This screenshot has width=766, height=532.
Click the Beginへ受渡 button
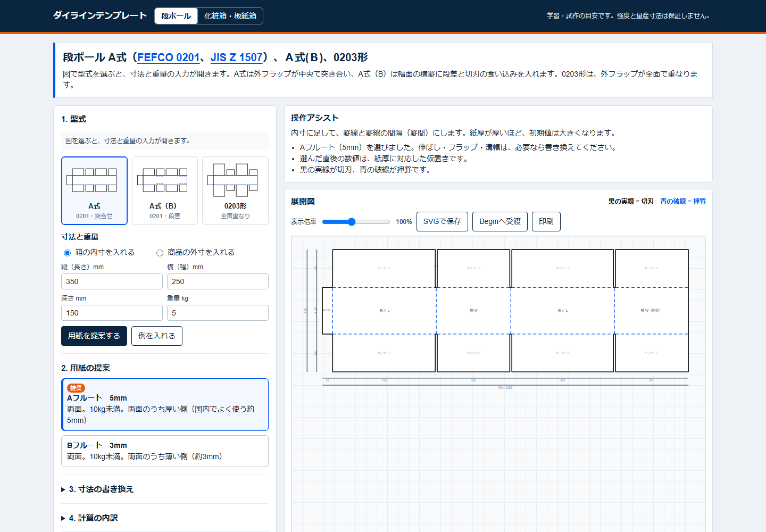500,221
